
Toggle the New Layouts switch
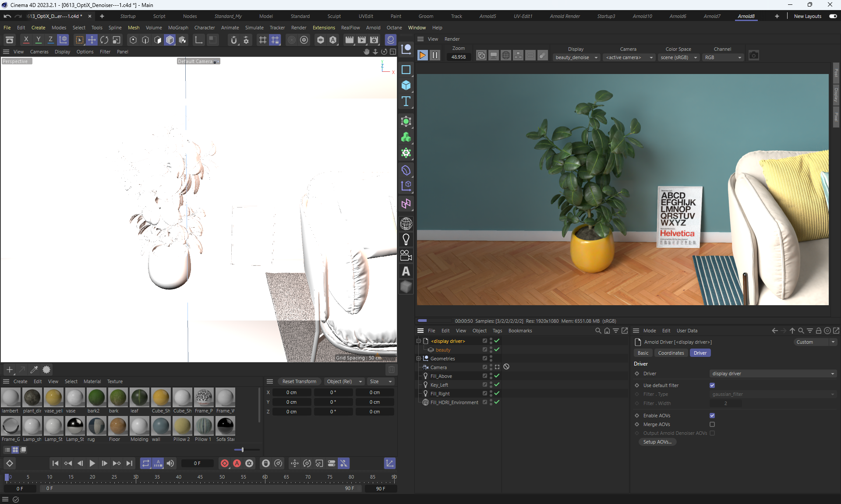(833, 16)
